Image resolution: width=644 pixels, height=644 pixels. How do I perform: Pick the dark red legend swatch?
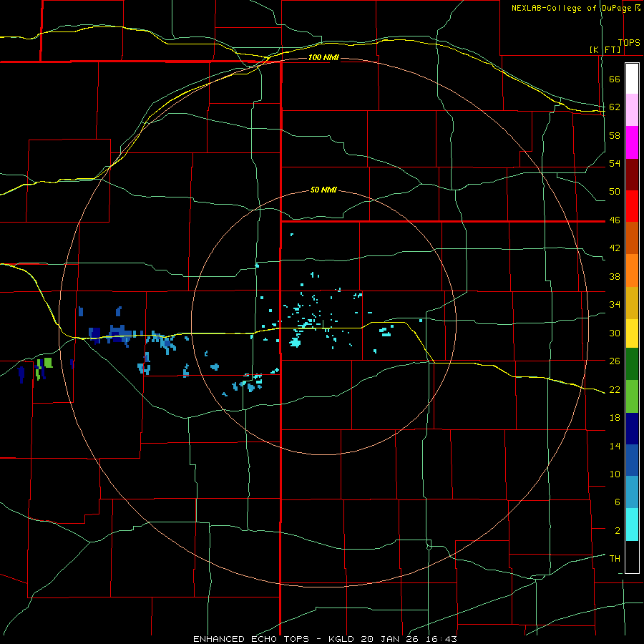632,175
